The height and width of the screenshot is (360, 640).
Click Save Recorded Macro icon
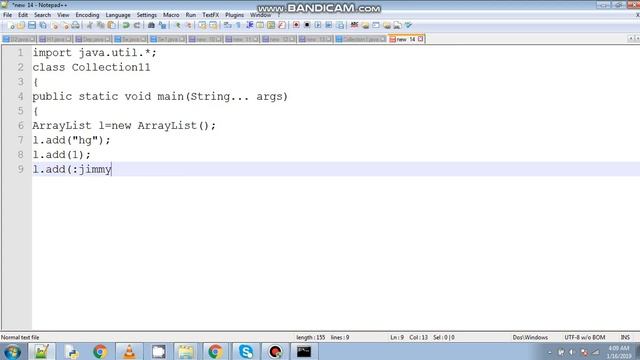pyautogui.click(x=340, y=25)
